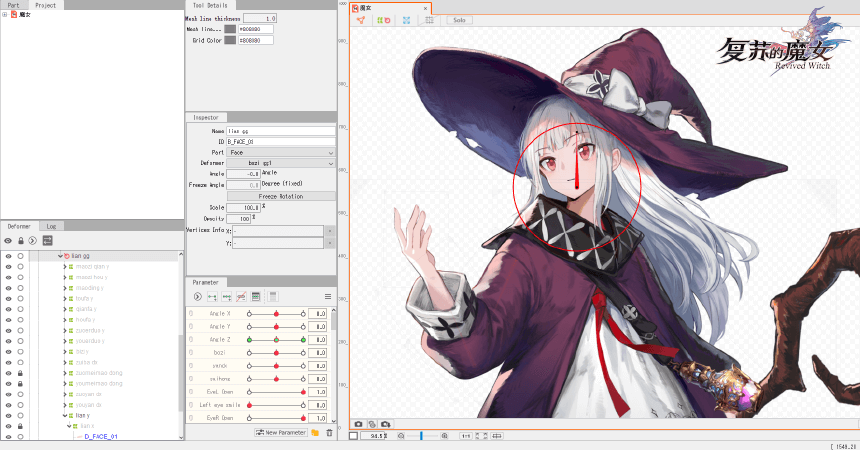Collapse the lian gg tree node

60,256
